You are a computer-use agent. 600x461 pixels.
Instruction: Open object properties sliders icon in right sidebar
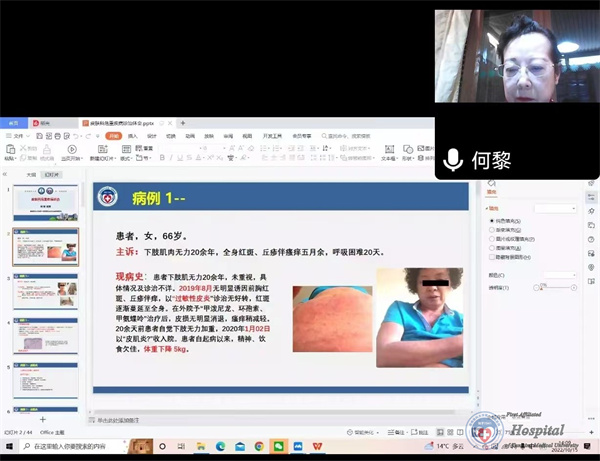point(591,197)
